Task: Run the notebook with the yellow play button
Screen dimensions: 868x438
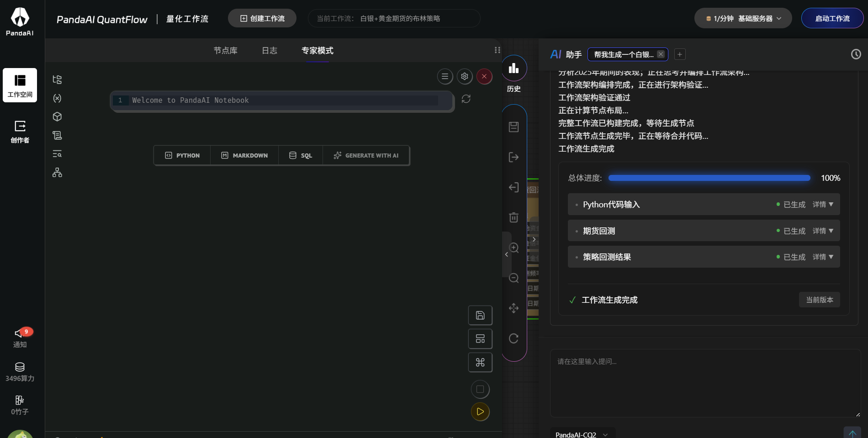Action: (480, 412)
